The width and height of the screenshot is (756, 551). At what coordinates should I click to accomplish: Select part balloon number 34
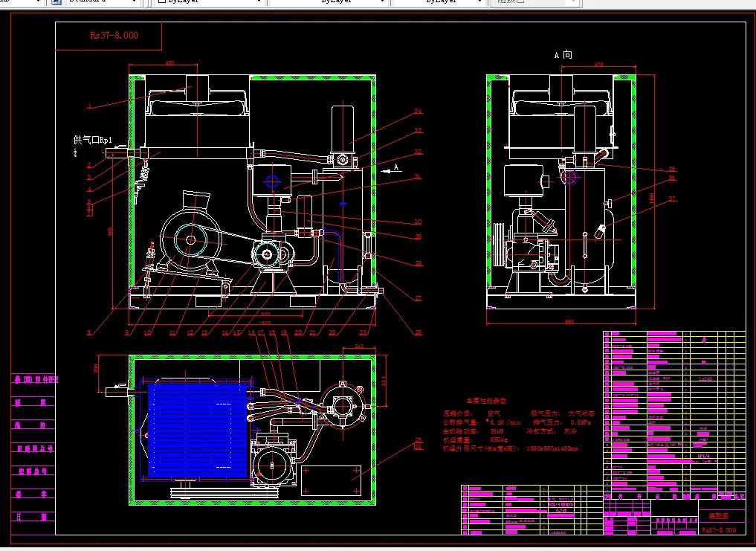418,111
